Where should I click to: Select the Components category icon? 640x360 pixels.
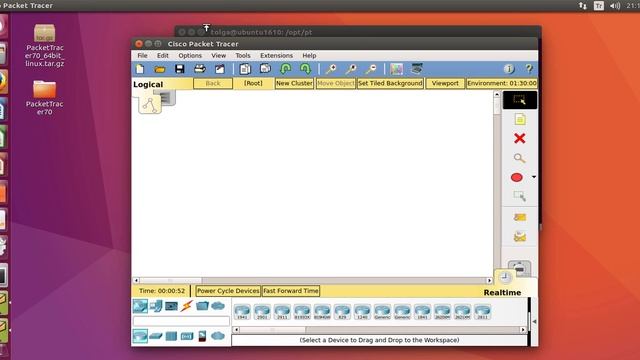(x=171, y=306)
